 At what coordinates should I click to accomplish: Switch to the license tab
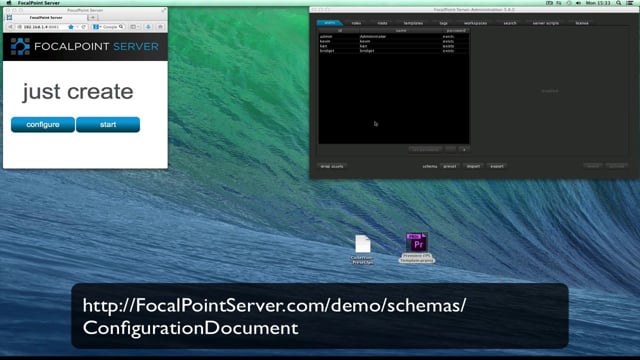click(x=582, y=23)
